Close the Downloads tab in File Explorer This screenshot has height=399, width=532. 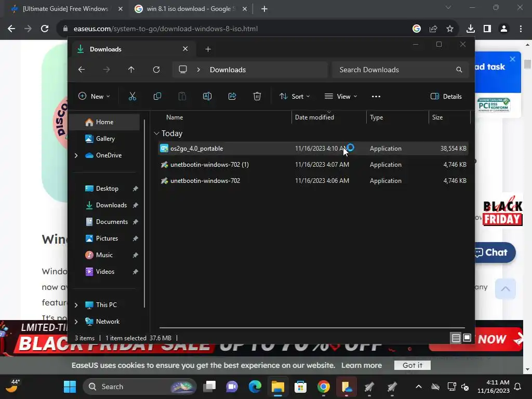(x=185, y=49)
